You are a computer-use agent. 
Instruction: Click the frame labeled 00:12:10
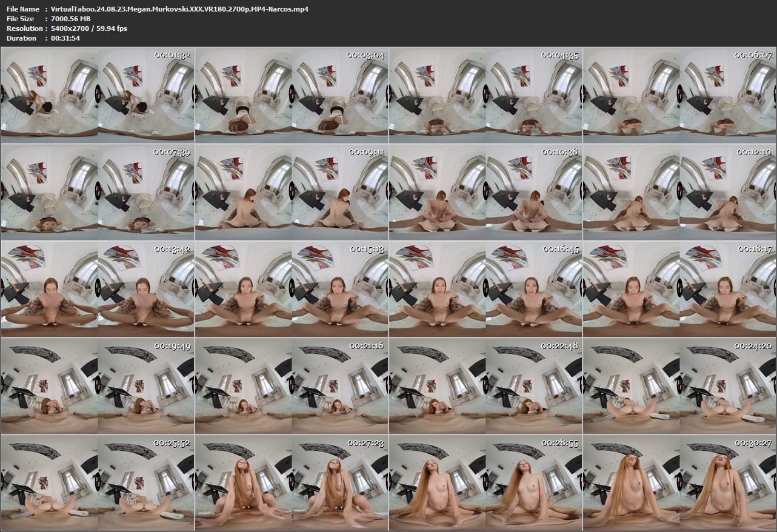[679, 191]
